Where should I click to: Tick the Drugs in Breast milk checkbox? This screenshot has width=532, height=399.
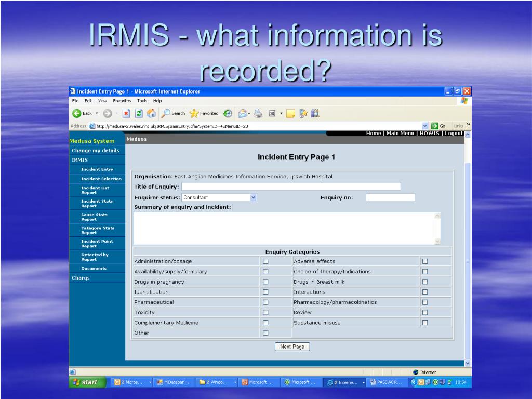click(425, 282)
